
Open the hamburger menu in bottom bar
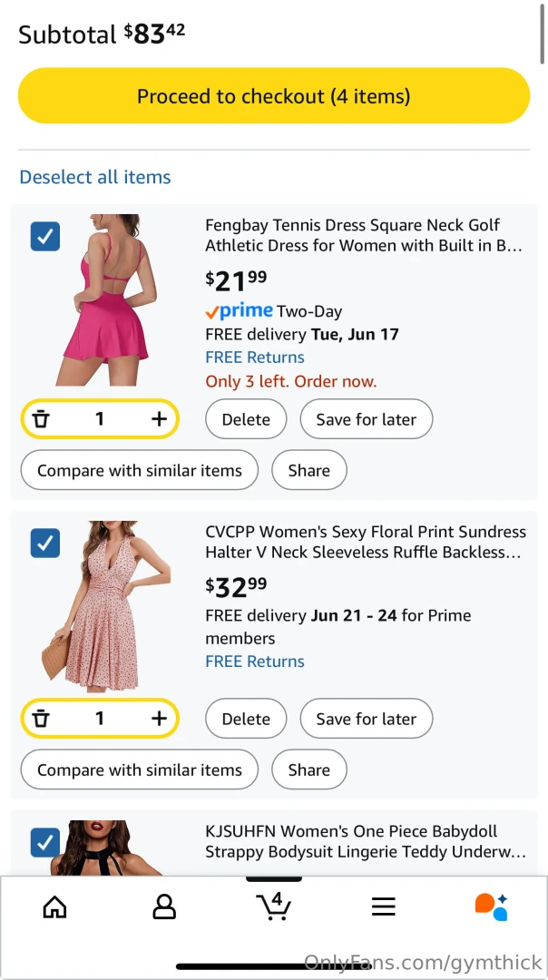(383, 906)
